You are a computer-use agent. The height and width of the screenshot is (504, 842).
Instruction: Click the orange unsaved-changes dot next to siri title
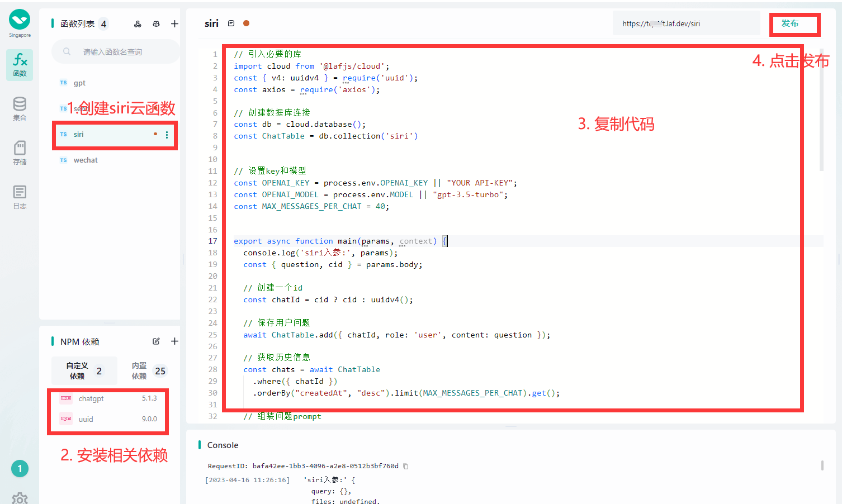point(247,23)
